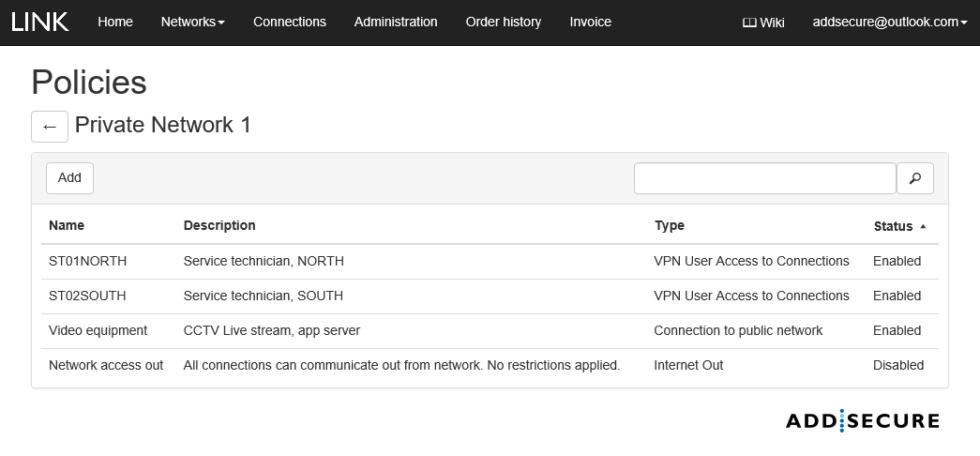Screen dimensions: 980x456
Task: Open the Wiki book icon link
Action: pos(762,23)
